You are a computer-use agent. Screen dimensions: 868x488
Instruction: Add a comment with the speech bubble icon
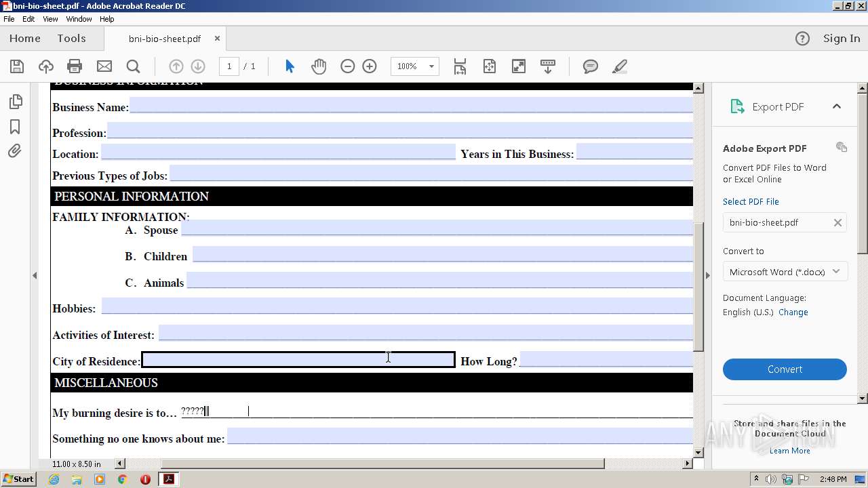(x=591, y=66)
